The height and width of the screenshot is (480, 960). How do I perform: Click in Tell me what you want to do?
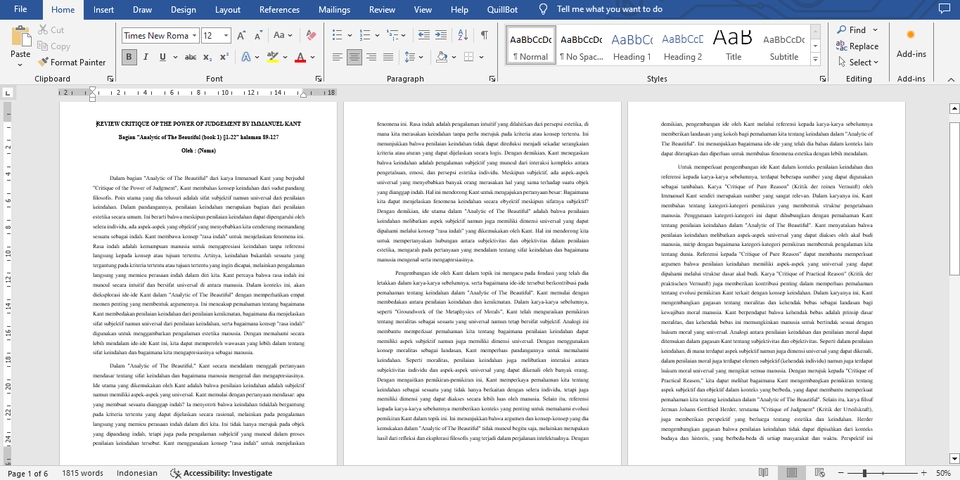coord(609,9)
